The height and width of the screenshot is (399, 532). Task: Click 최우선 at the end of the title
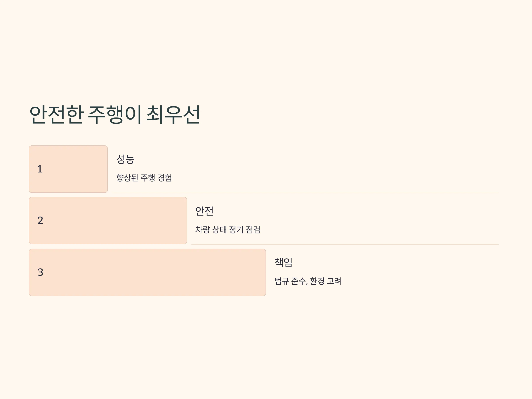[173, 115]
